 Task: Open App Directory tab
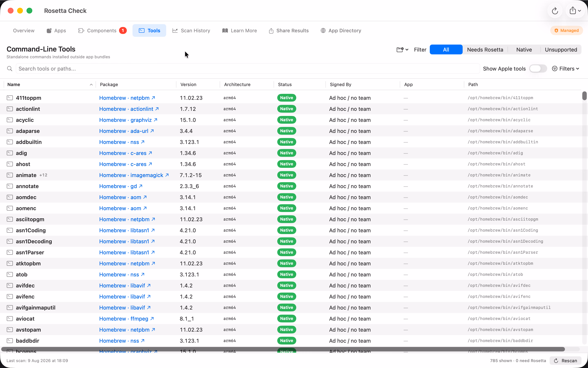point(341,30)
